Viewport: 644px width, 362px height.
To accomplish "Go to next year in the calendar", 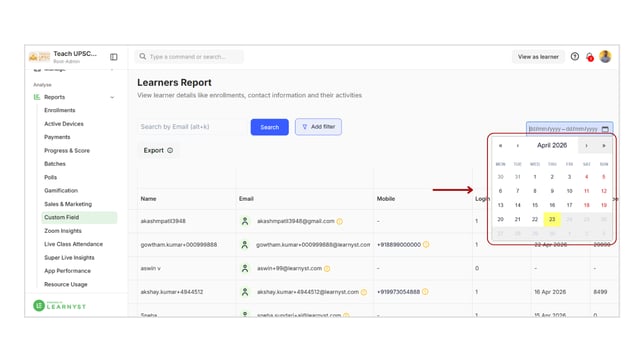I will (x=604, y=146).
